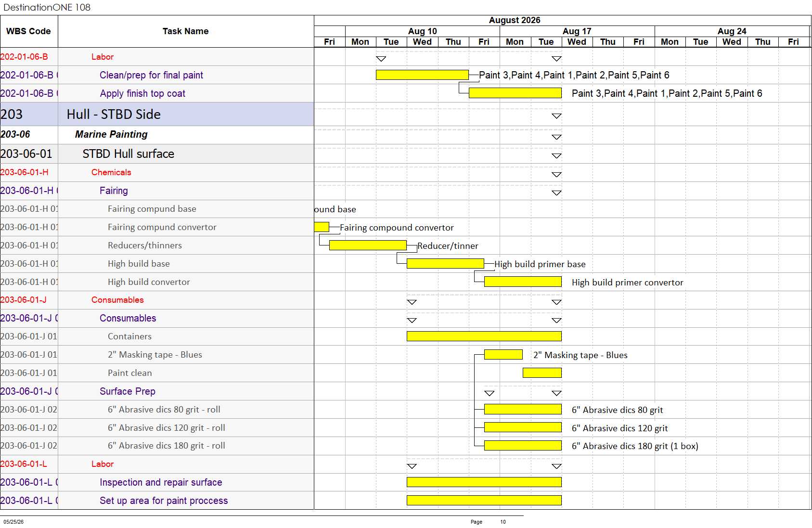Click the Paint clean Gantt bar
The width and height of the screenshot is (812, 528).
click(542, 373)
